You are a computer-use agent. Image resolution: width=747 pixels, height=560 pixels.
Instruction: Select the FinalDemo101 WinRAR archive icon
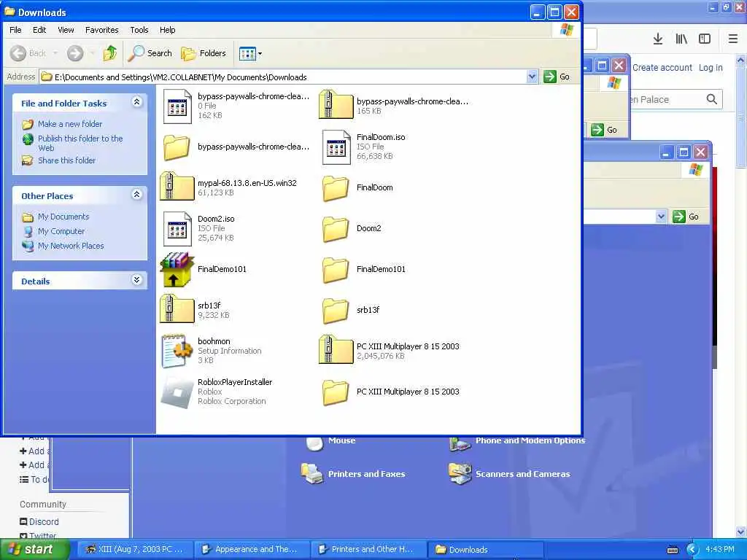point(177,270)
